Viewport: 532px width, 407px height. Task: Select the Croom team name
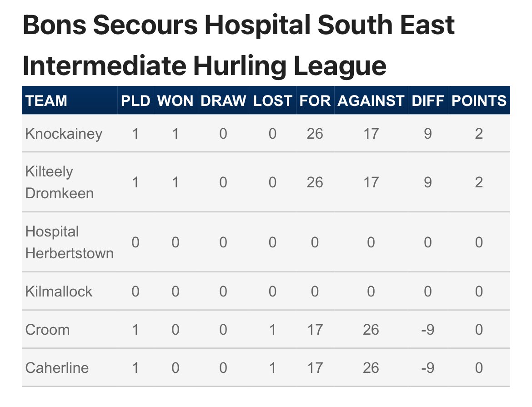[x=47, y=330]
